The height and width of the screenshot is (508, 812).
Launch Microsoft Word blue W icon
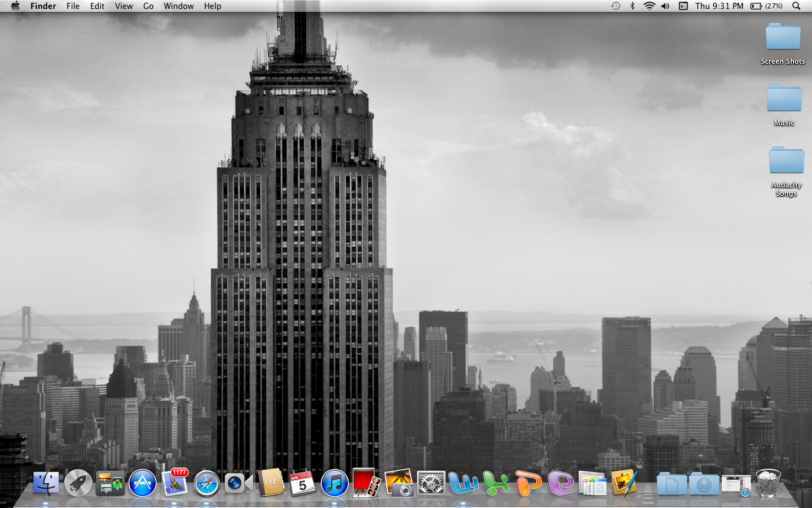pyautogui.click(x=464, y=483)
